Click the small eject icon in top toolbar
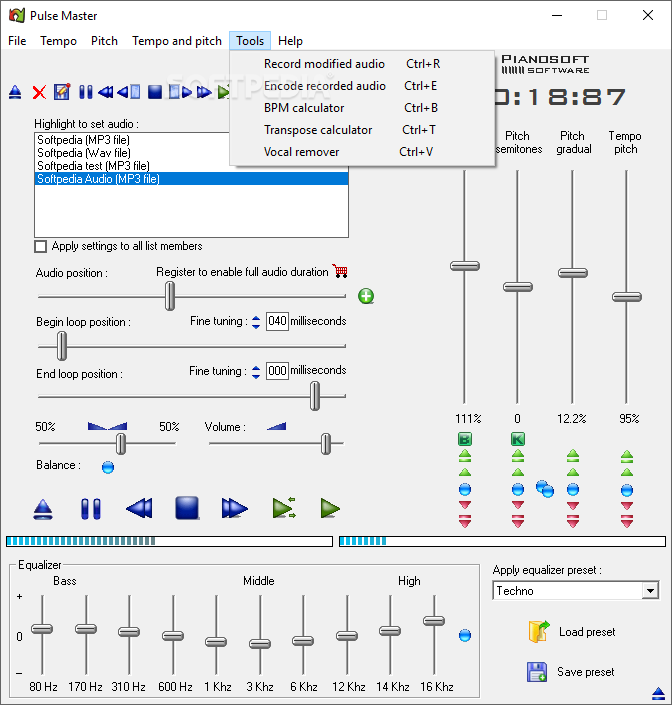This screenshot has height=705, width=672. (15, 92)
